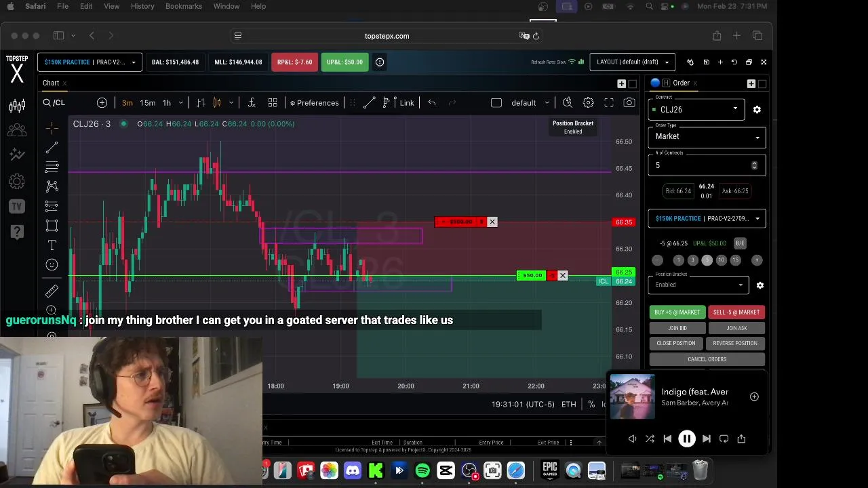Open the Order contract settings gear
The image size is (868, 488).
757,109
